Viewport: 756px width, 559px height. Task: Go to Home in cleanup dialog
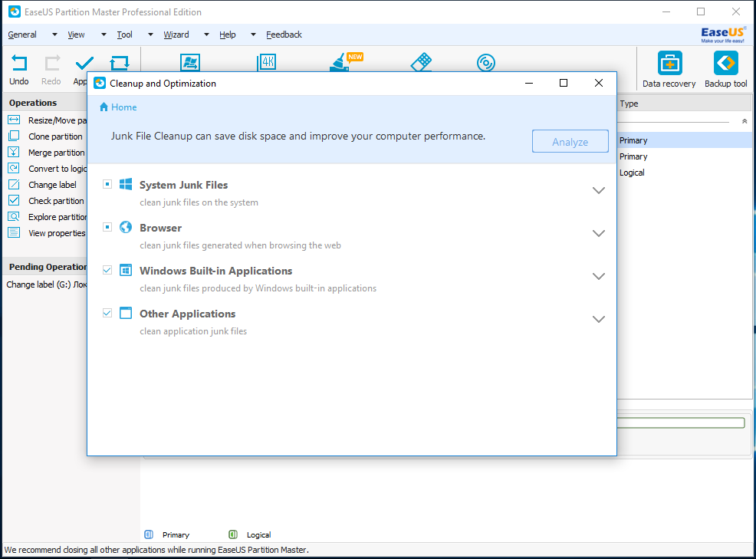click(x=118, y=107)
